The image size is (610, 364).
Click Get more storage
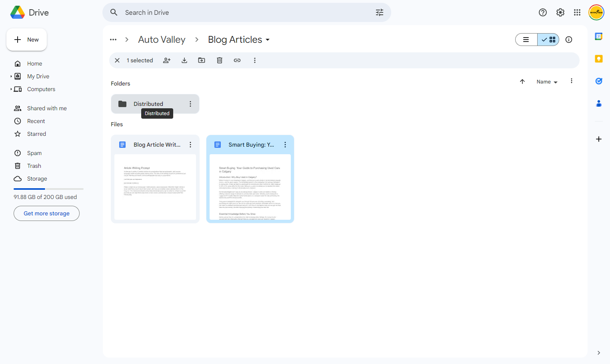click(x=46, y=213)
